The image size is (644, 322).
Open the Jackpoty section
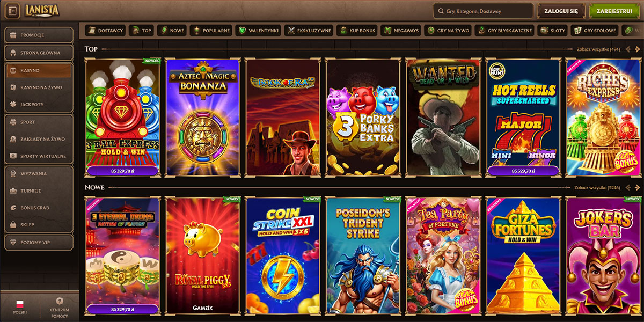pyautogui.click(x=39, y=104)
